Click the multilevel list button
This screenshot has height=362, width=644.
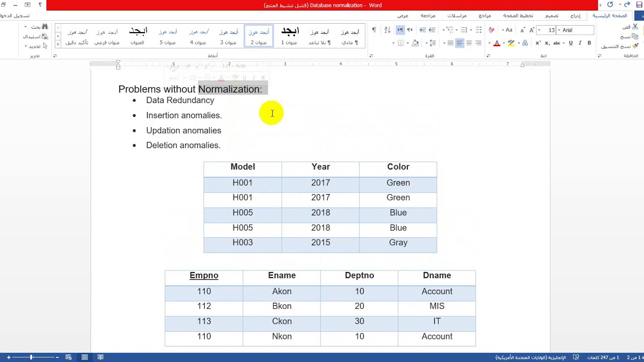tap(449, 30)
